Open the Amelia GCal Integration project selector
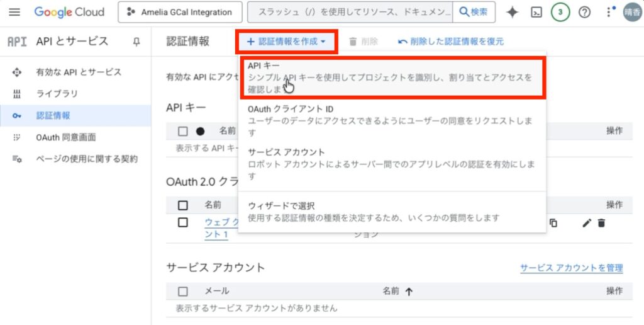 click(x=180, y=13)
